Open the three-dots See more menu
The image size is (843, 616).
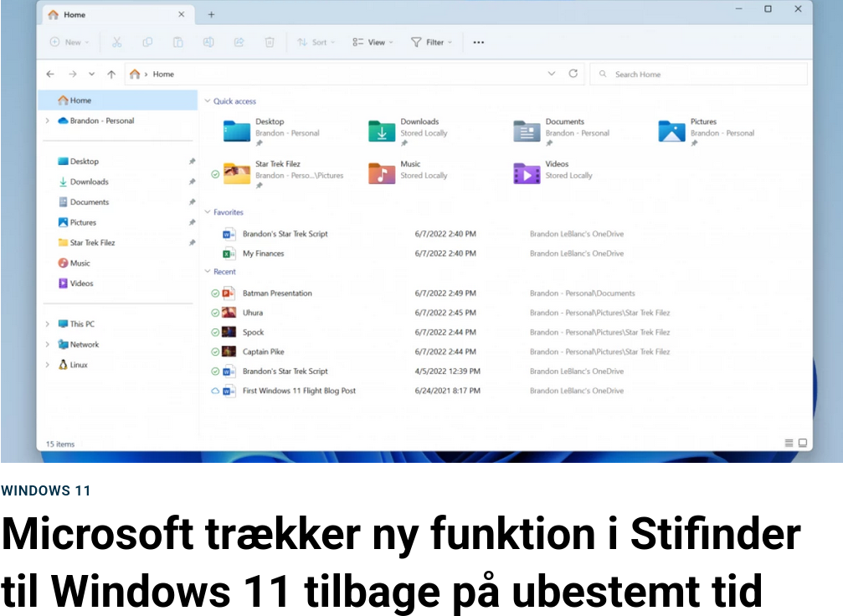pos(479,42)
